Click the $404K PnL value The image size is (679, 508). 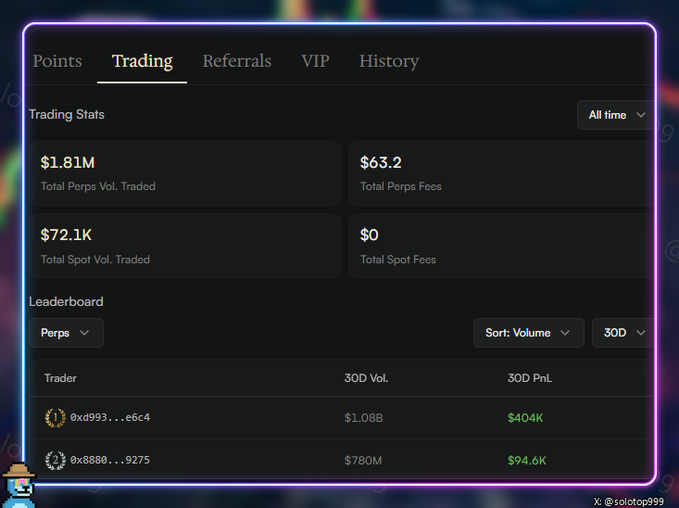pyautogui.click(x=525, y=418)
